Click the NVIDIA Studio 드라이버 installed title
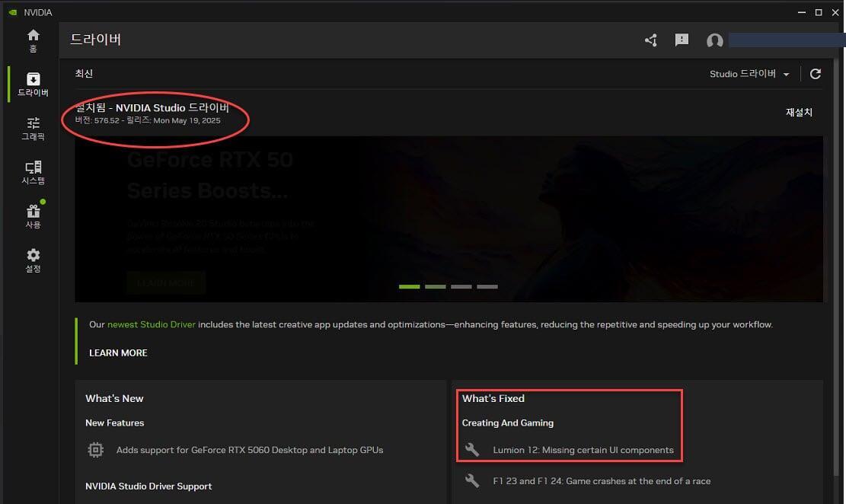Image resolution: width=846 pixels, height=504 pixels. (152, 107)
